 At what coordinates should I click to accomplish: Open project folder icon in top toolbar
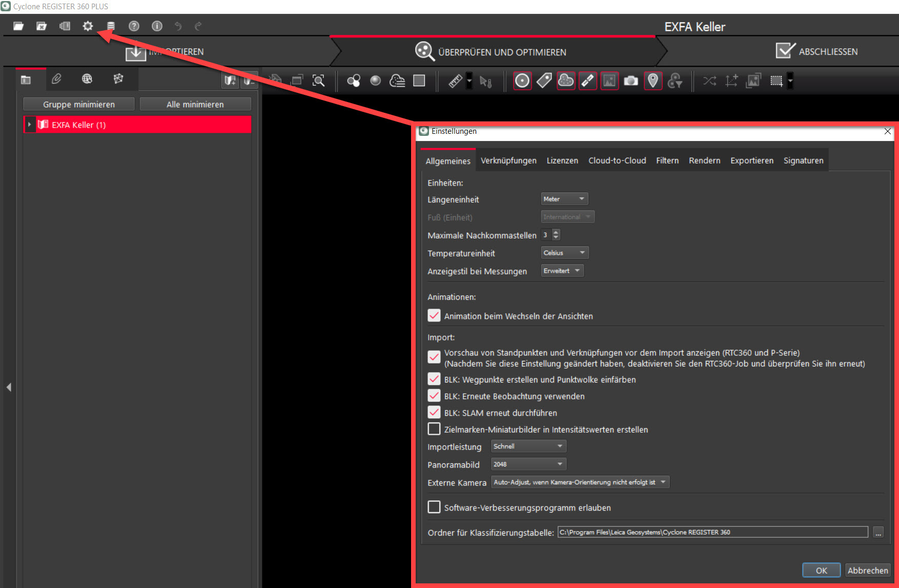(18, 26)
